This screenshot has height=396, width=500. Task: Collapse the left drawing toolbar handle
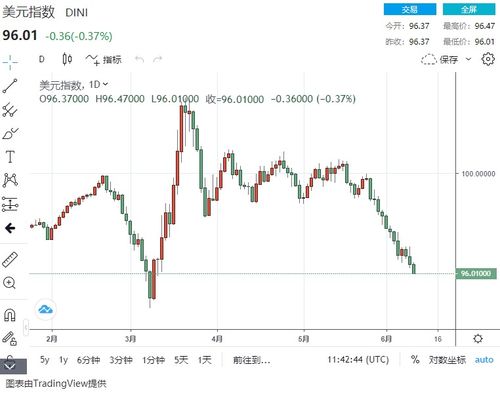(x=26, y=327)
